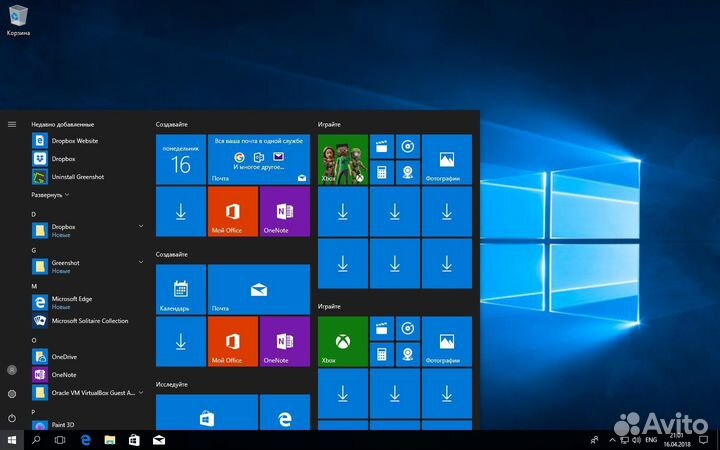The image size is (720, 450).
Task: Expand the Развернуть recently added list
Action: click(x=50, y=195)
